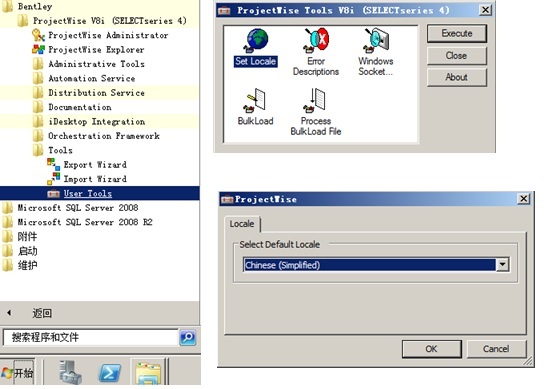Viewport: 547px width, 389px height.
Task: Click About in ProjectWise Tools window
Action: (457, 77)
